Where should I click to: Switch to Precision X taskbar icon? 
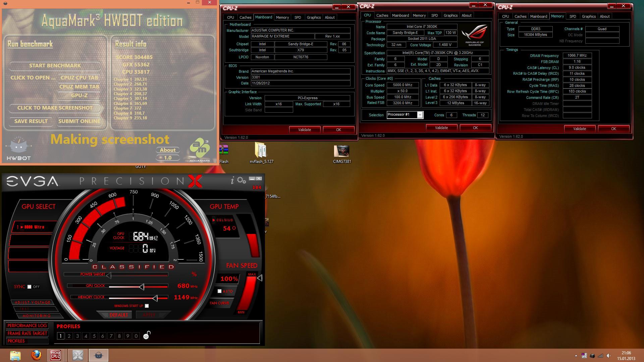tap(78, 355)
